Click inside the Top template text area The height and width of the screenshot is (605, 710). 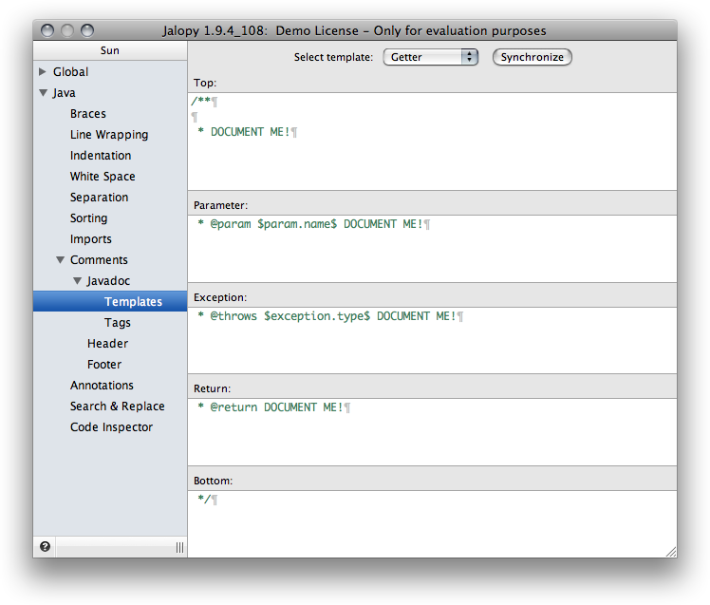tap(432, 141)
